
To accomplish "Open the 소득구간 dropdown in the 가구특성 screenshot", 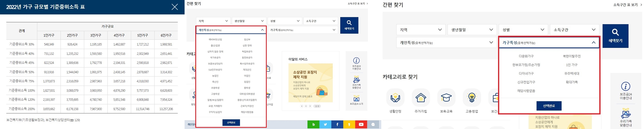I will click(x=574, y=30).
